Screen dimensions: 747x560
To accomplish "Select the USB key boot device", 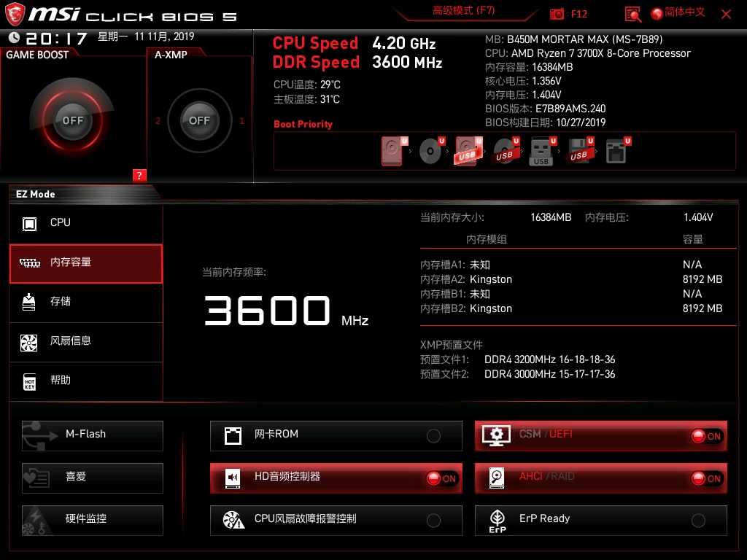I will coord(543,152).
